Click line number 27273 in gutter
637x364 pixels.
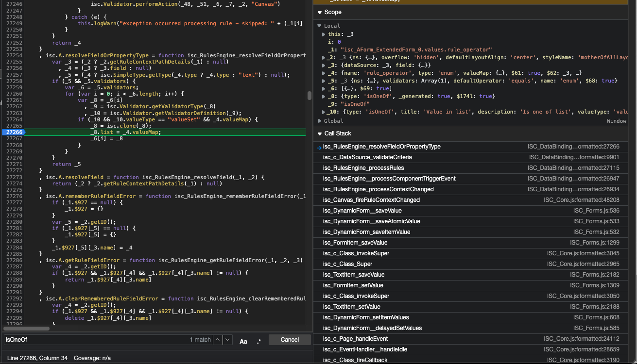tap(14, 177)
